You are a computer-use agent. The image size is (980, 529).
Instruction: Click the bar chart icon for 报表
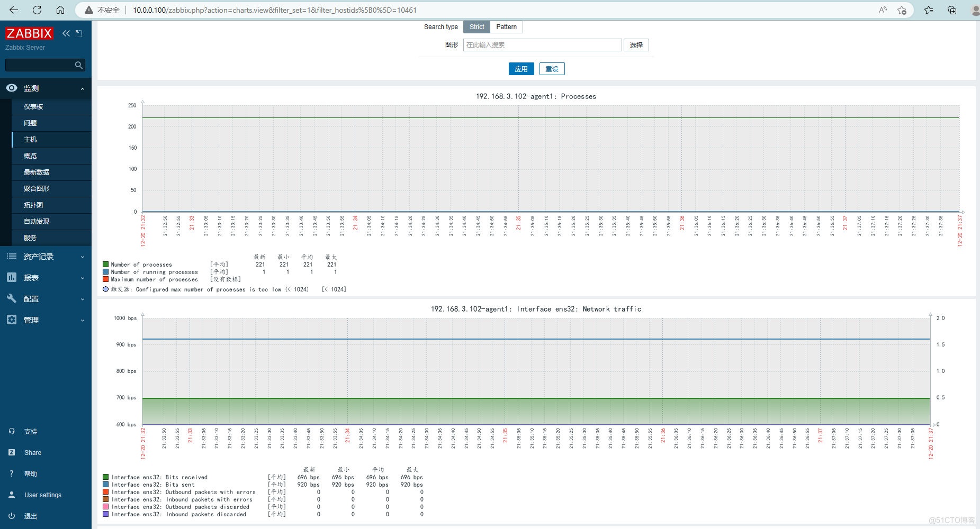pos(12,277)
